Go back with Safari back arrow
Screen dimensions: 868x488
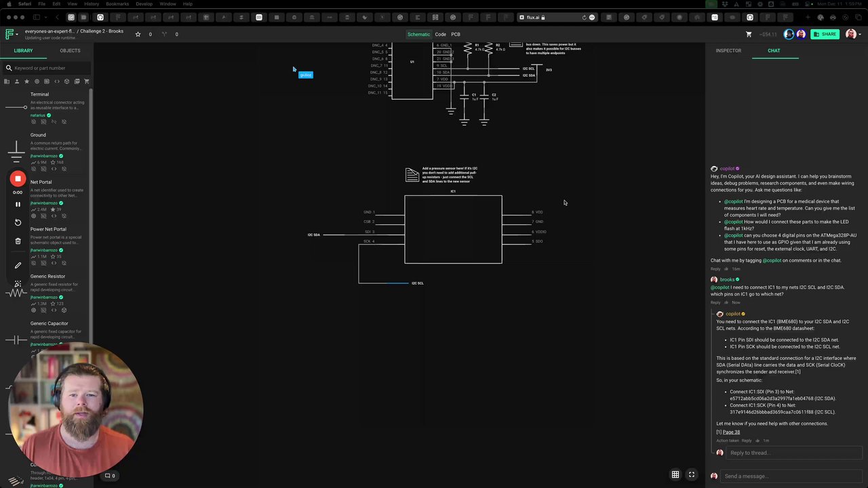click(x=57, y=17)
